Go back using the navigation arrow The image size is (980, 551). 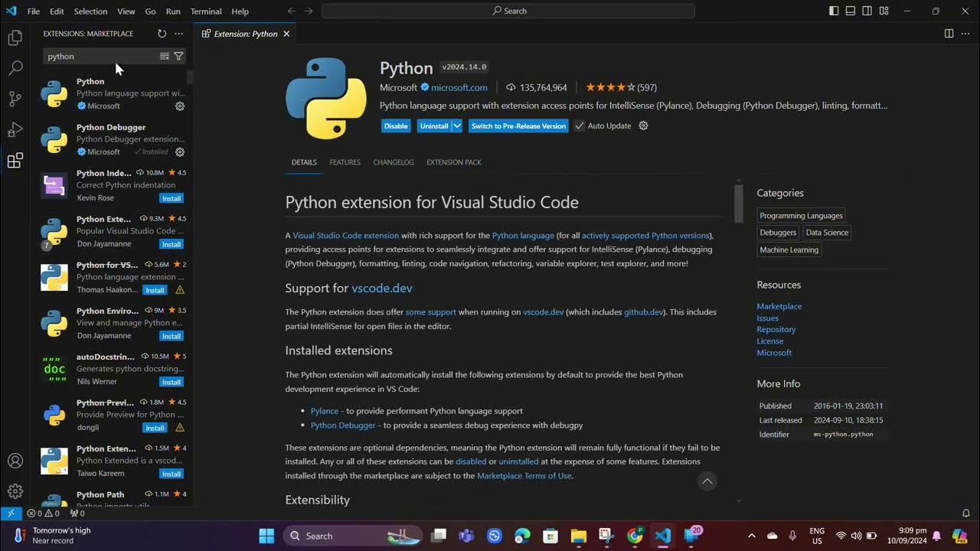point(292,11)
